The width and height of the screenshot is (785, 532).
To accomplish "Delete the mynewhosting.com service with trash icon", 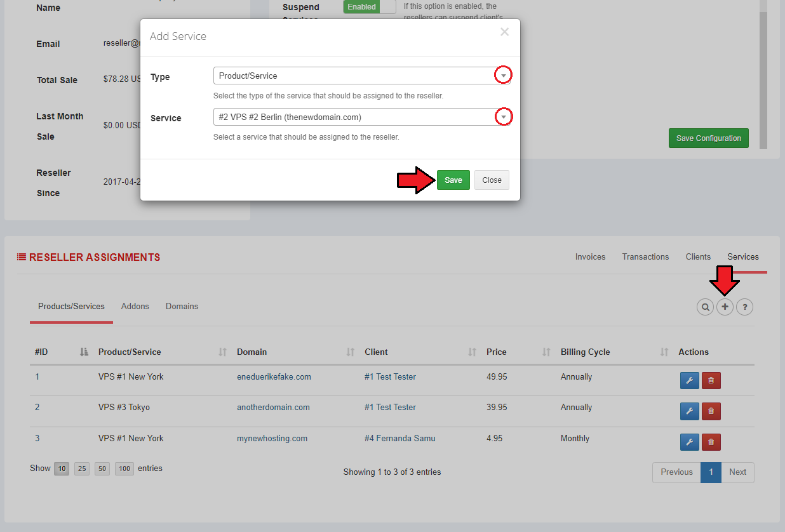I will click(x=711, y=442).
